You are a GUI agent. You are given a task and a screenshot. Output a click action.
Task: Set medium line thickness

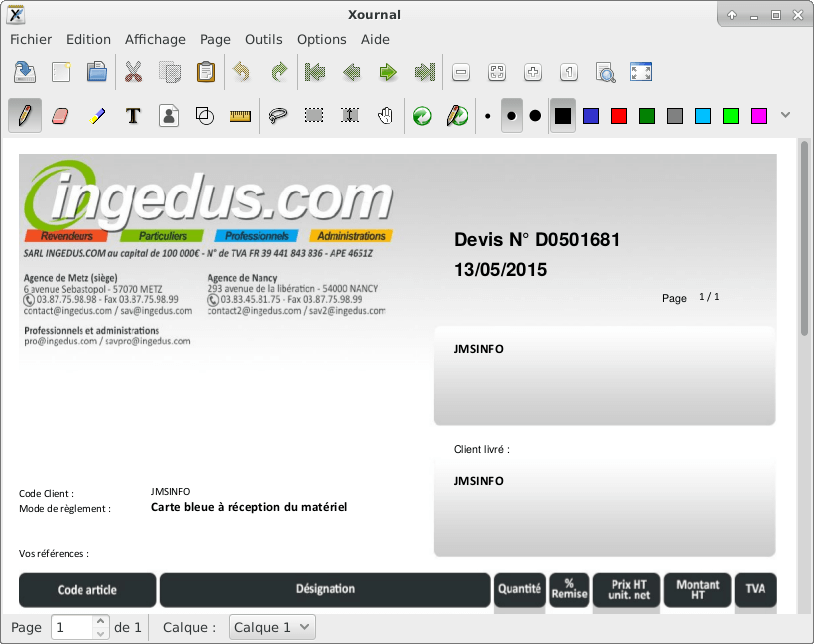point(511,116)
